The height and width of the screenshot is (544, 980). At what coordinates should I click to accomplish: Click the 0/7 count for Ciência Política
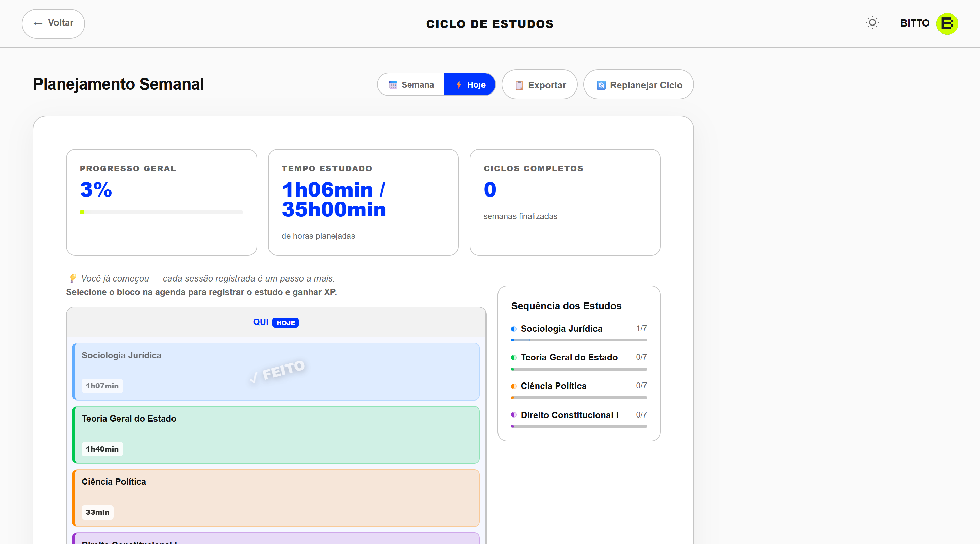641,386
